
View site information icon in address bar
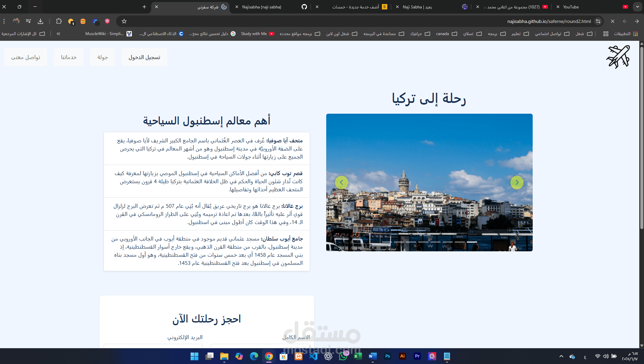598,21
